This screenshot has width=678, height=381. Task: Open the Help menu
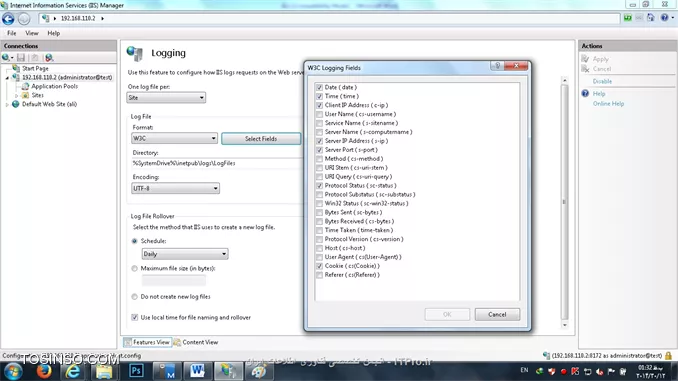coord(54,33)
